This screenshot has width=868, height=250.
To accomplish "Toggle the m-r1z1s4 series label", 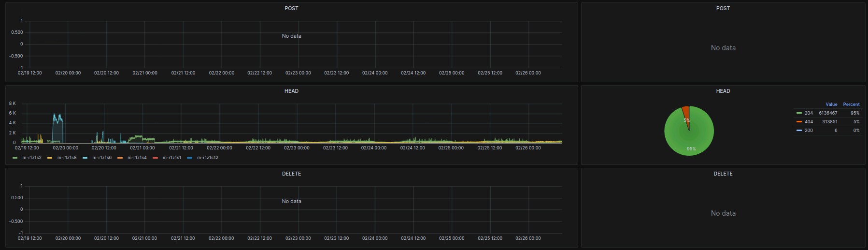I will coord(137,158).
